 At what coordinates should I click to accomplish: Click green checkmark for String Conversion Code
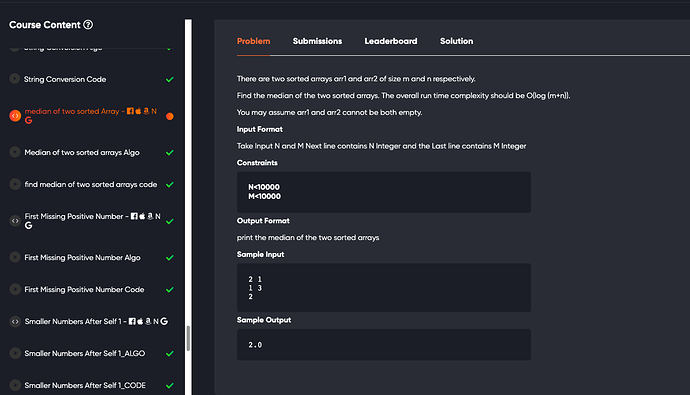tap(169, 80)
